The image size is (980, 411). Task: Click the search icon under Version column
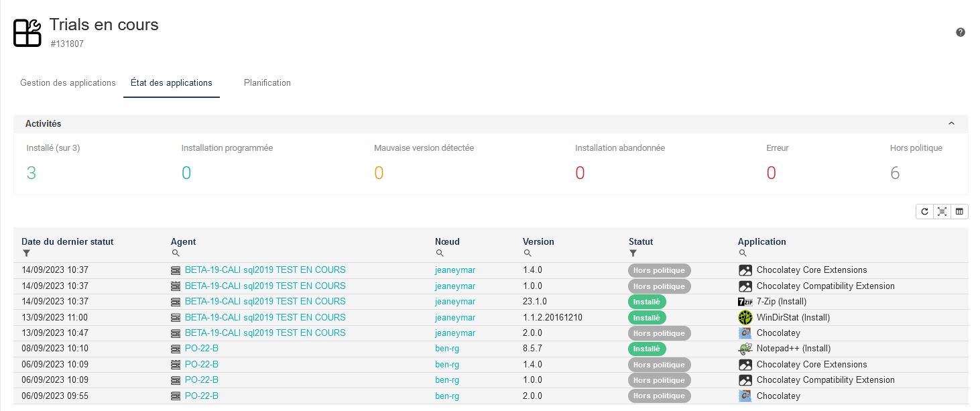tap(528, 253)
